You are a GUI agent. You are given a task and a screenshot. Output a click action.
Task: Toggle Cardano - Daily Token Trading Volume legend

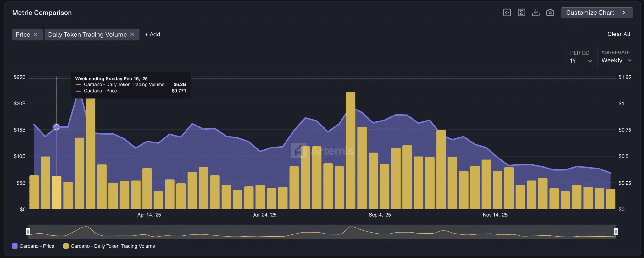click(109, 246)
